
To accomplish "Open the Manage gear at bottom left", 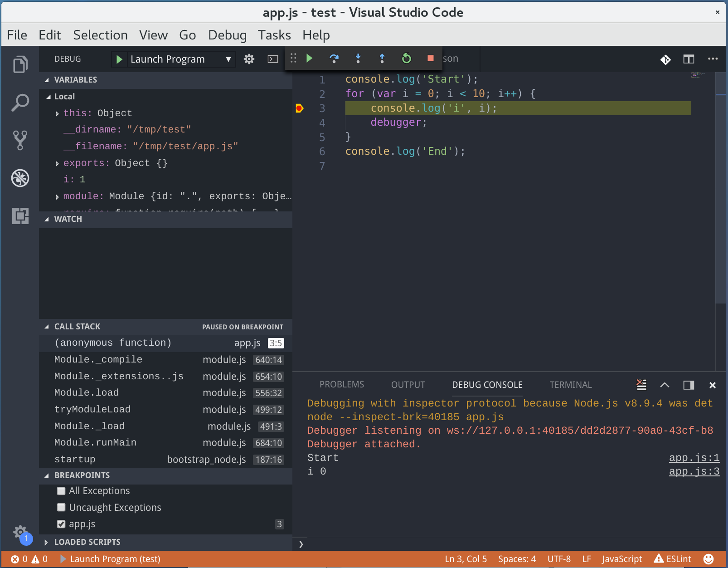I will click(x=20, y=532).
